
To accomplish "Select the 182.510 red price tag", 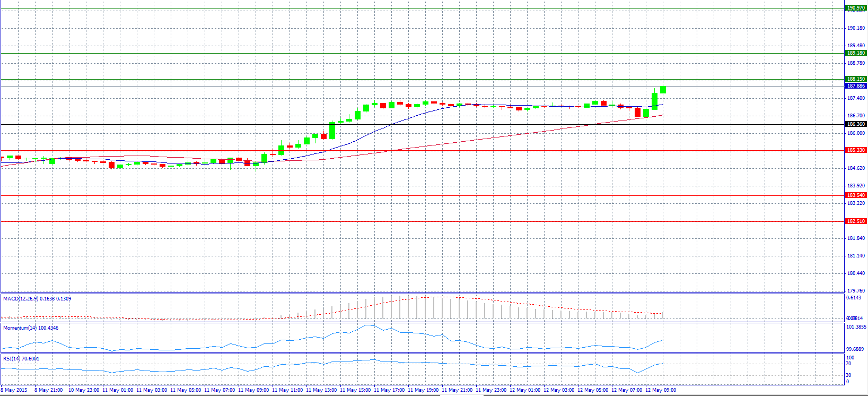I will pos(856,221).
